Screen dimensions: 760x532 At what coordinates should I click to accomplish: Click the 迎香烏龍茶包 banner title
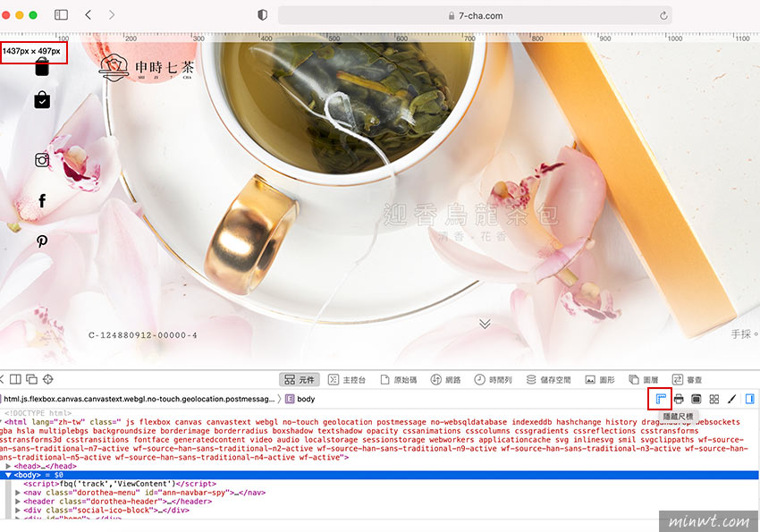point(470,215)
